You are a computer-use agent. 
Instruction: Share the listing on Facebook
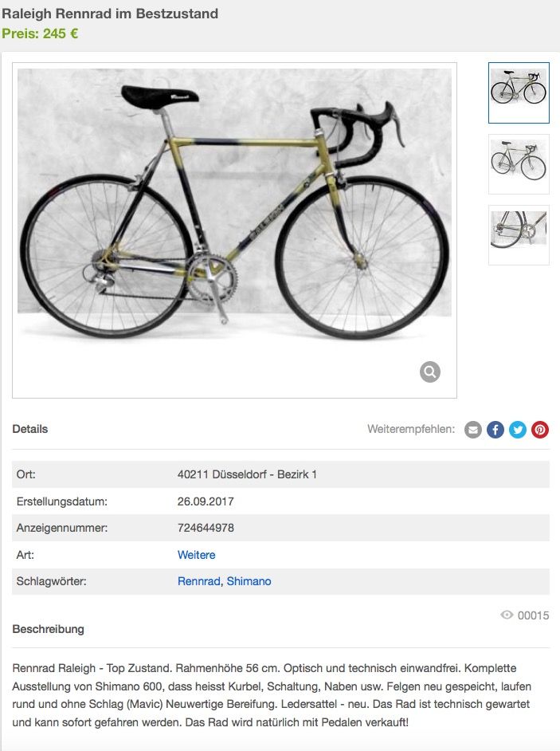coord(495,430)
